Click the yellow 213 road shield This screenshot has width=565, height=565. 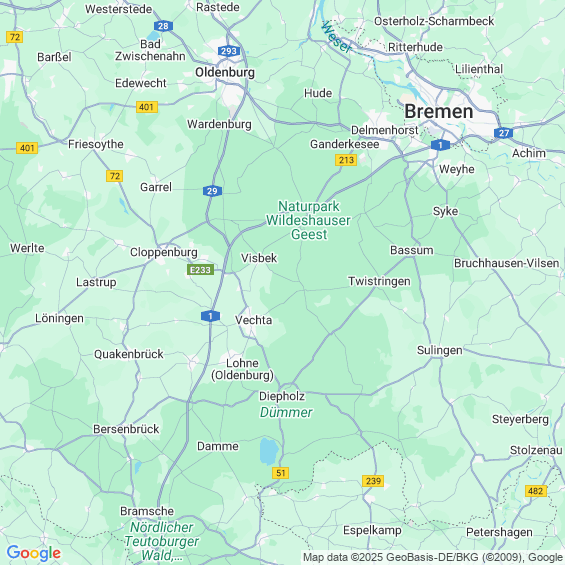[346, 160]
